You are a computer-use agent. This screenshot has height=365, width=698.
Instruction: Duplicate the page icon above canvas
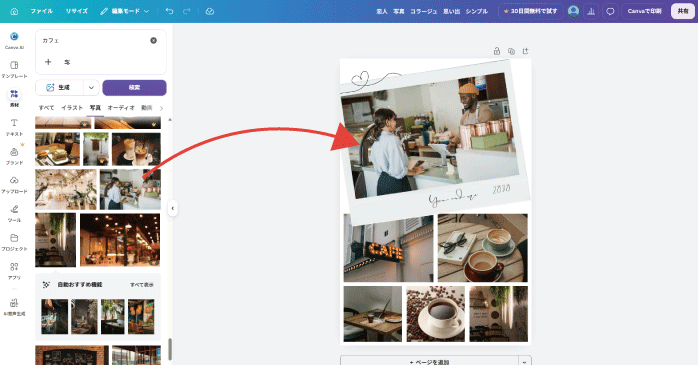coord(511,51)
